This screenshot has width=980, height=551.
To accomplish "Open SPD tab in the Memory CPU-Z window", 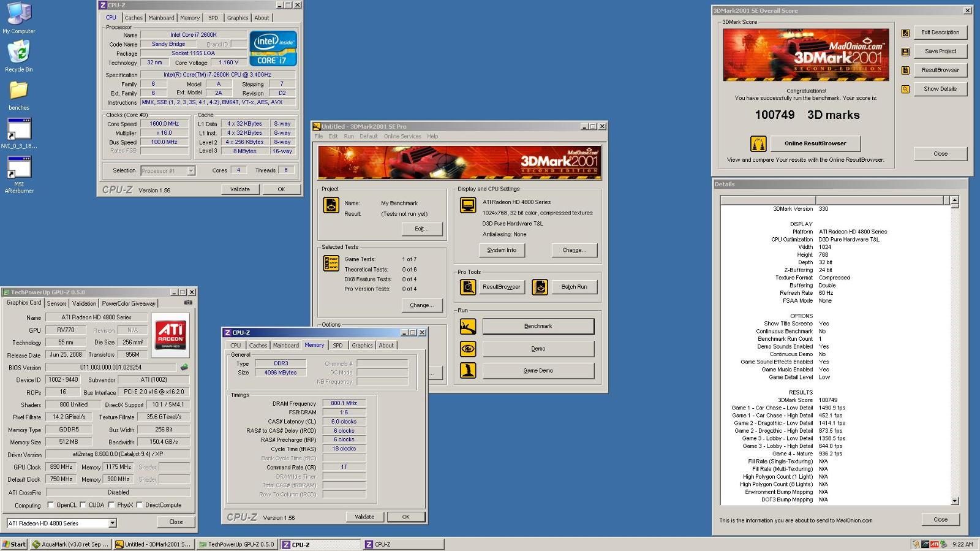I will click(x=337, y=346).
